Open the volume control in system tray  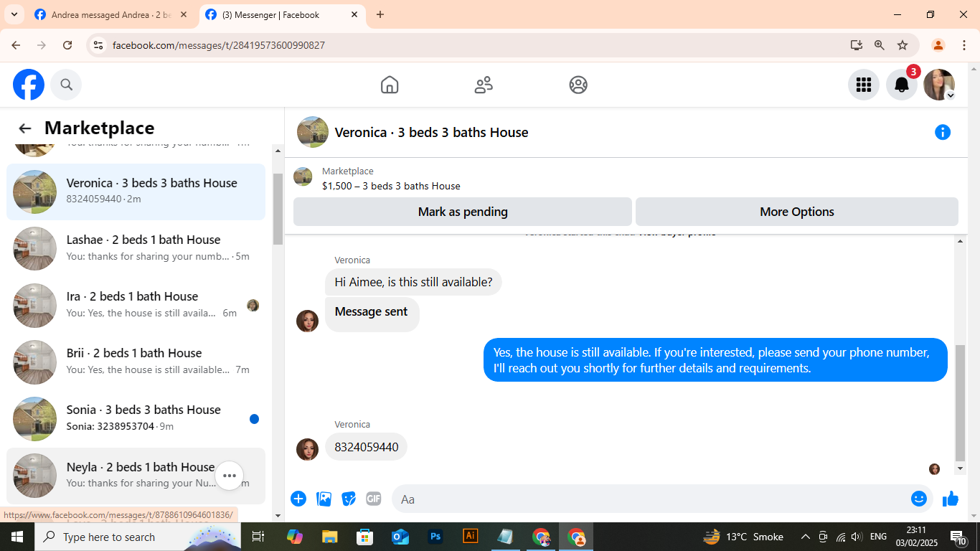857,537
